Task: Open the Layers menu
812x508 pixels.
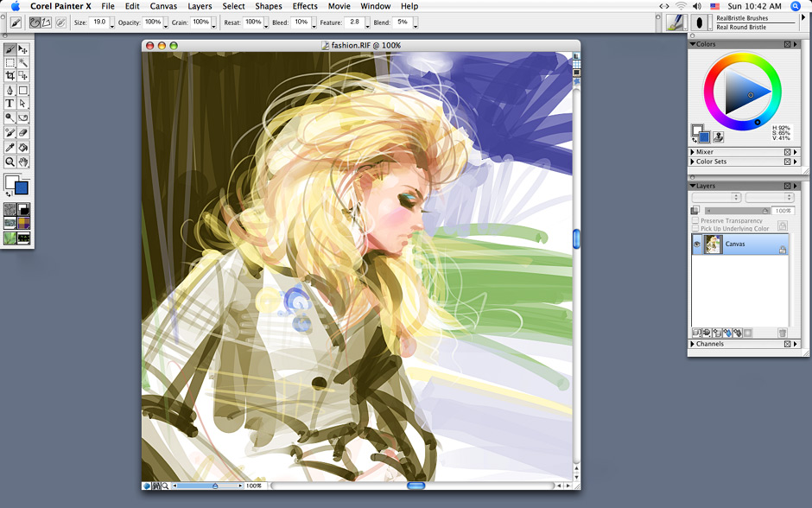Action: click(x=200, y=6)
